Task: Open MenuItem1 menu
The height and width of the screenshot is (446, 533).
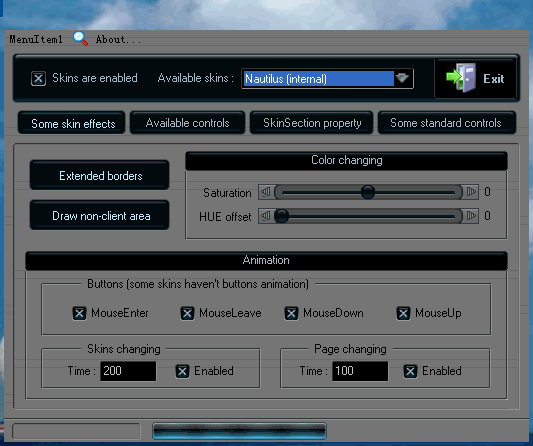Action: (x=36, y=39)
